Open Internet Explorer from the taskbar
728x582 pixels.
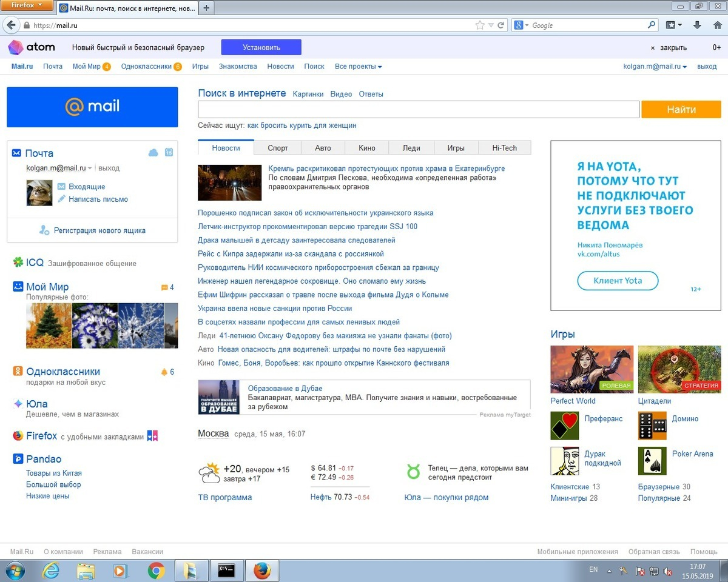coord(51,570)
